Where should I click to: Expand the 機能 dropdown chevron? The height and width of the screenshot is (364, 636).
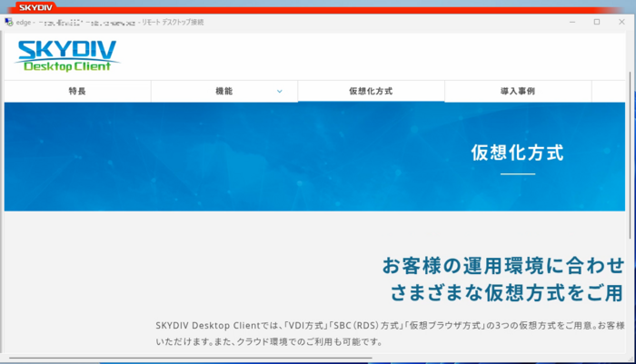coord(280,91)
